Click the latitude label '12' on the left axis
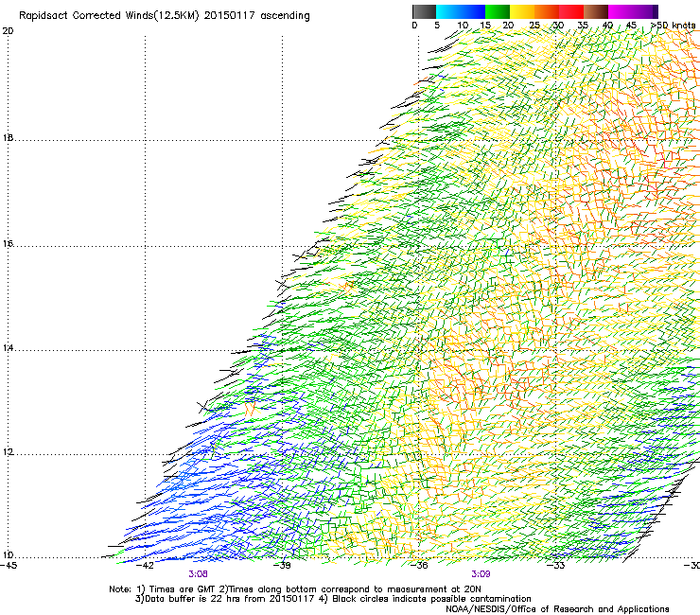 [x=8, y=452]
